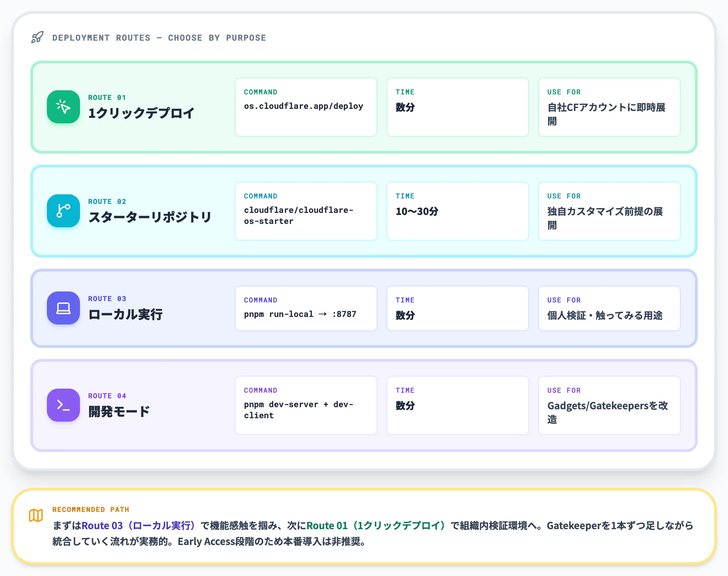Click the RECOMMENDED PATH label
728x576 pixels.
pyautogui.click(x=91, y=510)
